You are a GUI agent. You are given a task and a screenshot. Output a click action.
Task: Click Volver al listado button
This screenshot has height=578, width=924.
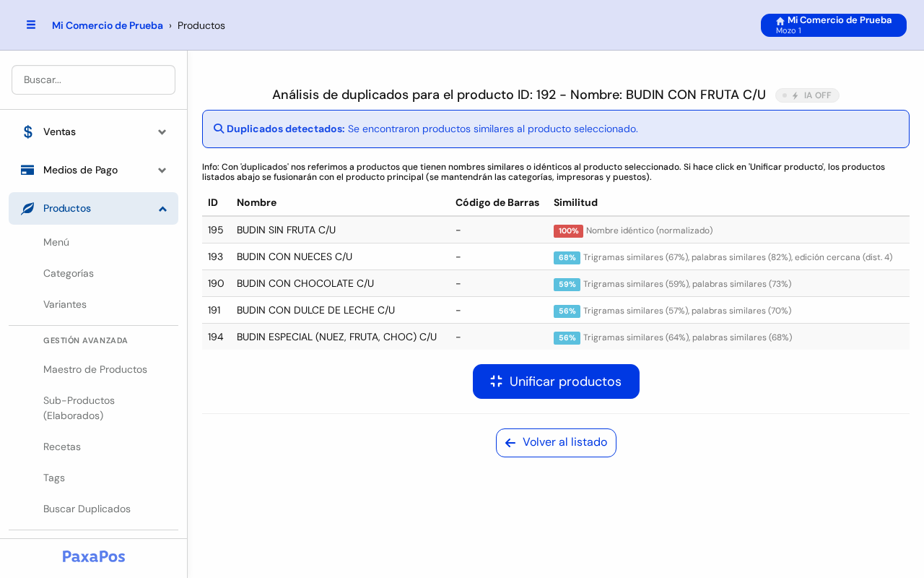[556, 443]
